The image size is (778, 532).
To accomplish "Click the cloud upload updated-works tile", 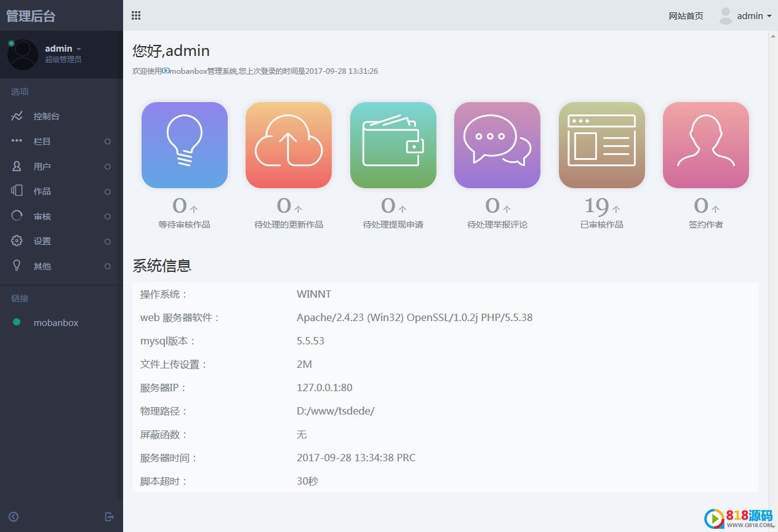I will pos(289,145).
